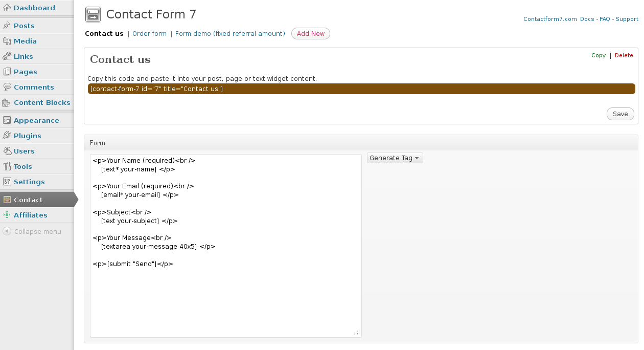Open the FAQ link

point(605,19)
